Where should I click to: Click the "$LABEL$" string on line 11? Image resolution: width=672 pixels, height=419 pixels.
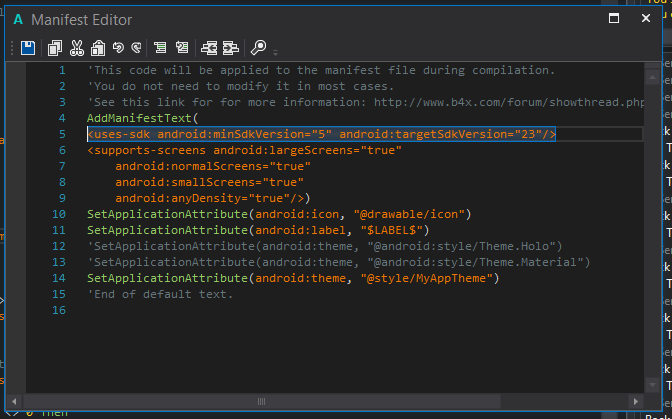[x=391, y=230]
